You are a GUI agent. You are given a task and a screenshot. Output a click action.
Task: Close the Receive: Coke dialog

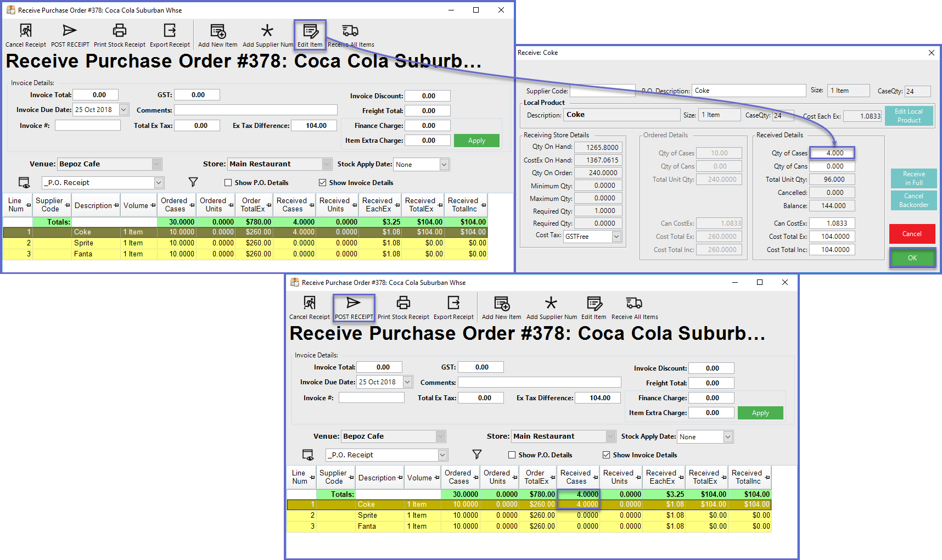[931, 53]
